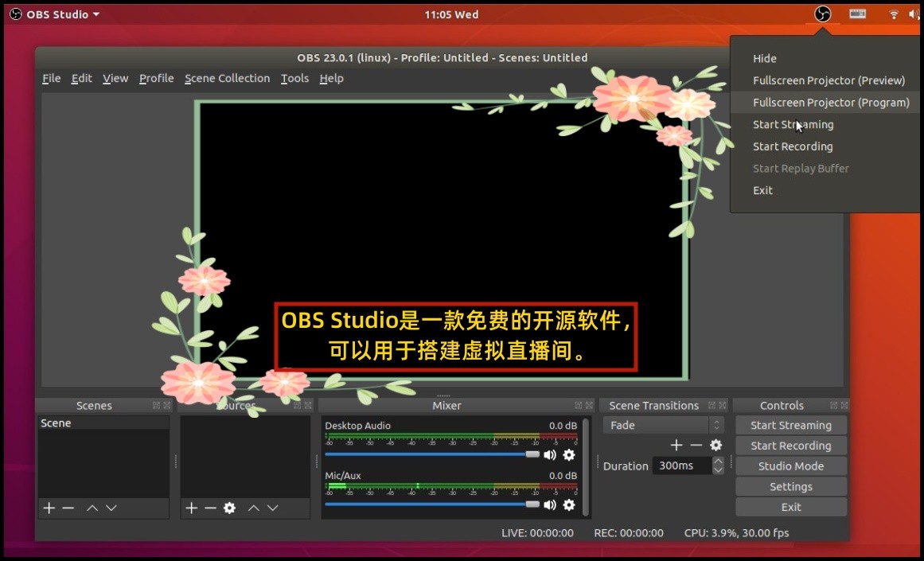This screenshot has width=924, height=561.
Task: Open source properties via the gear icon
Action: (229, 508)
